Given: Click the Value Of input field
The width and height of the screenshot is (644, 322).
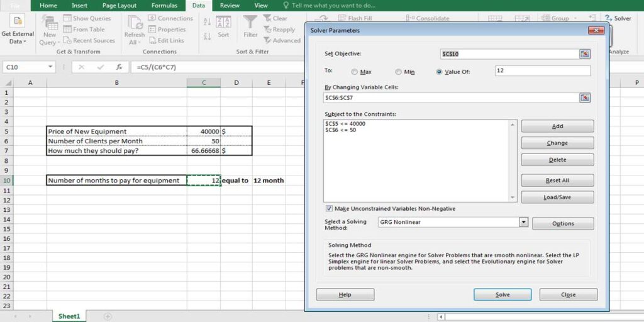Looking at the screenshot, I should (543, 70).
